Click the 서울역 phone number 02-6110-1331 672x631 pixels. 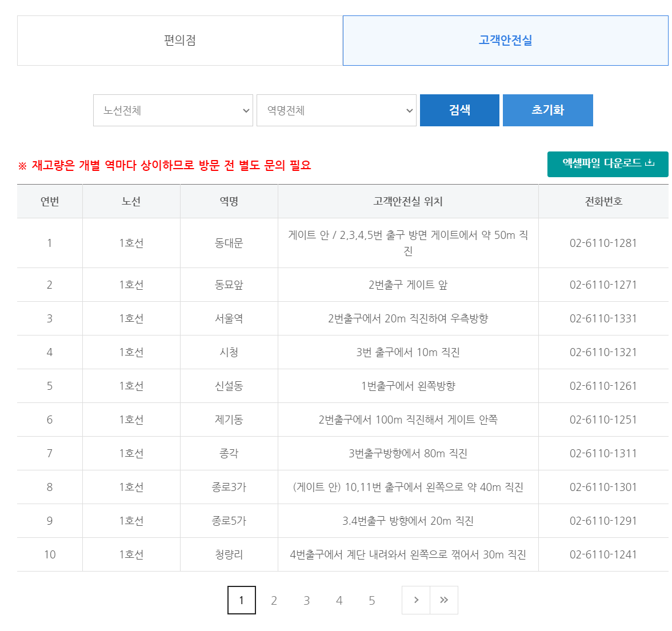[x=603, y=318]
